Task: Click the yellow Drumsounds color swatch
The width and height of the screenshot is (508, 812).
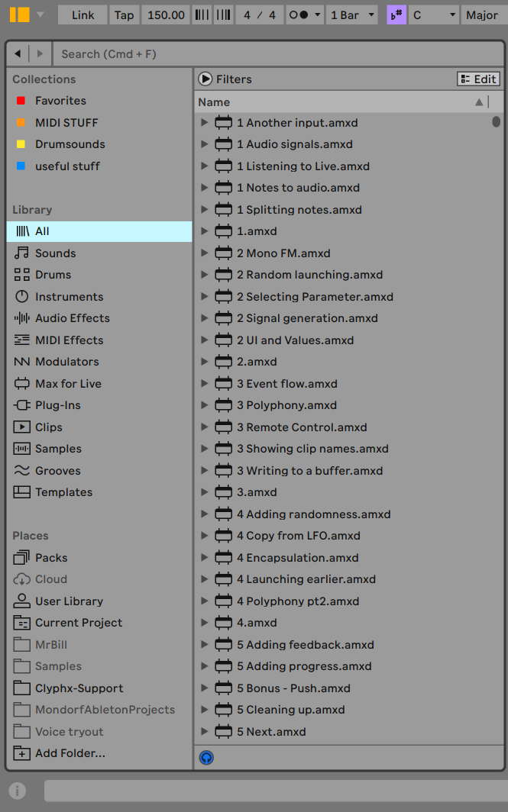Action: [21, 144]
